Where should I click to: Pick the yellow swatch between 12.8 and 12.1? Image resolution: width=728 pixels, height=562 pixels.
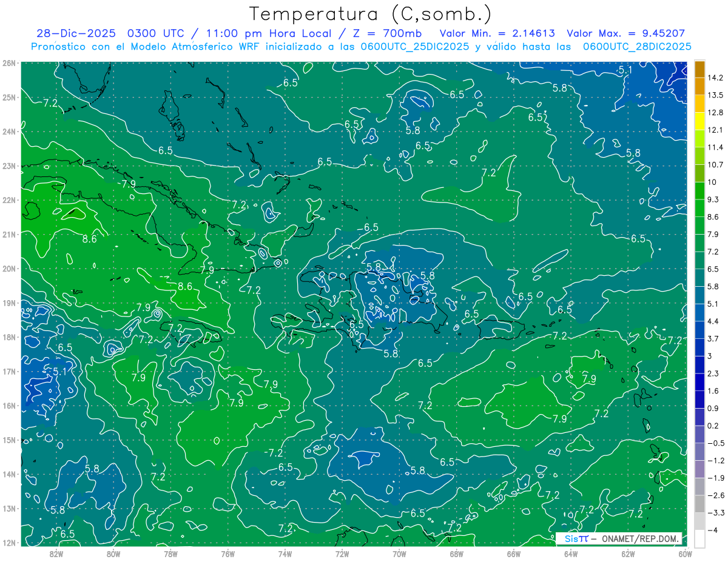[699, 121]
